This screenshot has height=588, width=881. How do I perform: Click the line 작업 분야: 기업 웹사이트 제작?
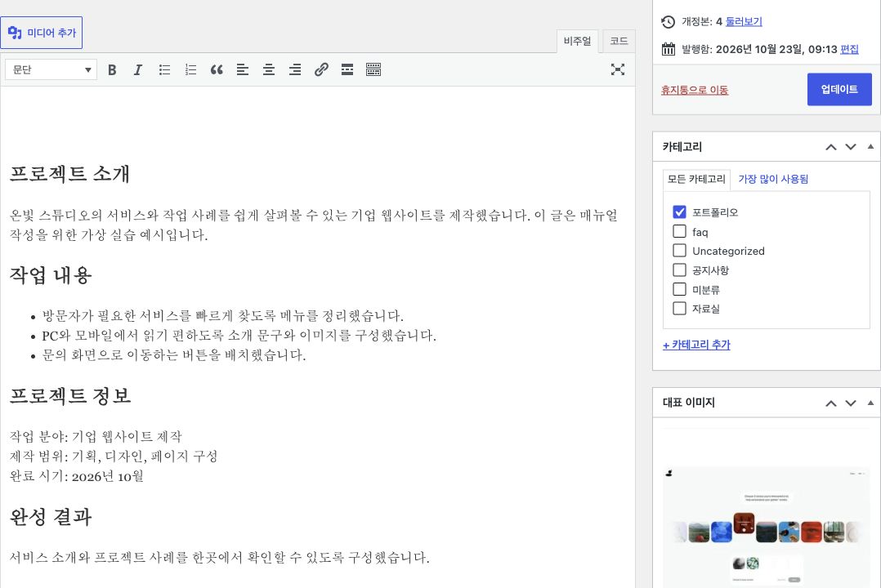(x=96, y=437)
